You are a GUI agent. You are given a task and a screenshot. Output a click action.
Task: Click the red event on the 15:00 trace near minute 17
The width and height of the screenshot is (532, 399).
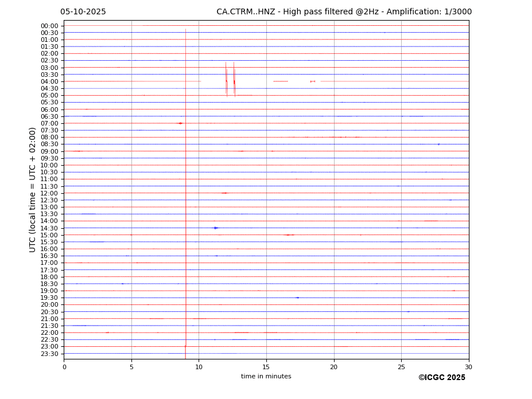tap(289, 235)
